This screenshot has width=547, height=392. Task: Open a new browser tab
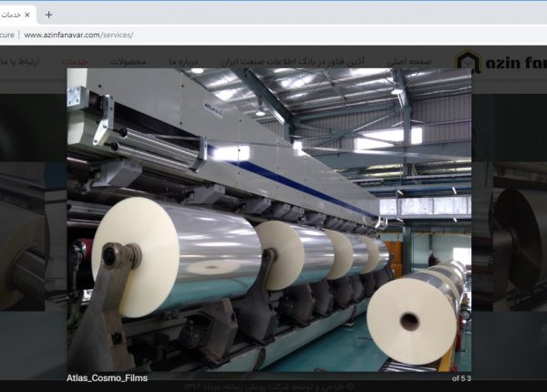(x=48, y=15)
